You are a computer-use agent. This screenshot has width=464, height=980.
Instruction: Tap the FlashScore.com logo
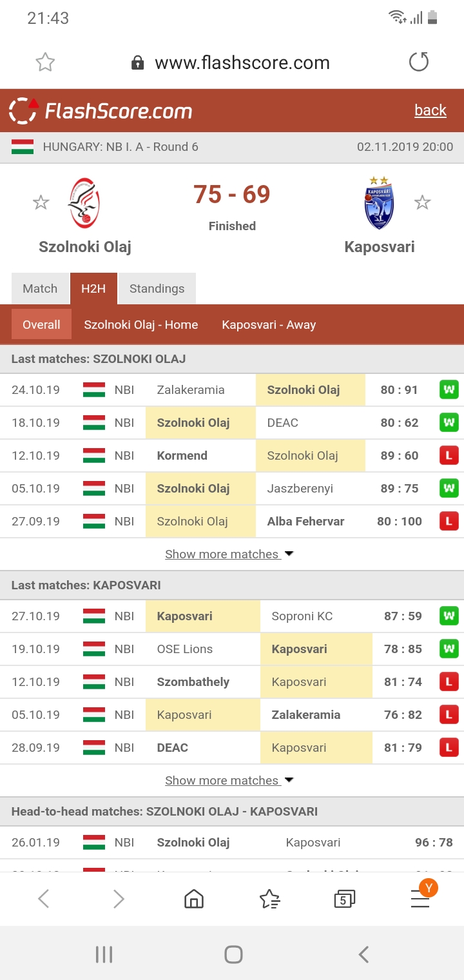click(101, 111)
